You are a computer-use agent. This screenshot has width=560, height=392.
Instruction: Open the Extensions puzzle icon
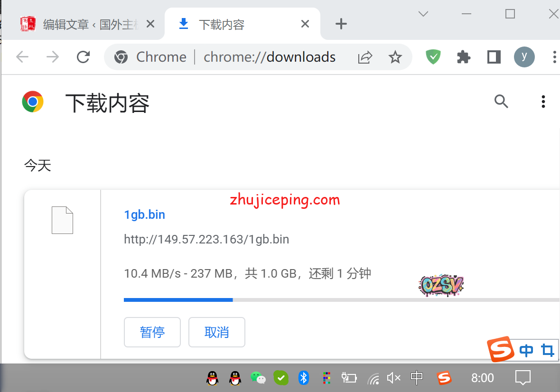tap(463, 57)
